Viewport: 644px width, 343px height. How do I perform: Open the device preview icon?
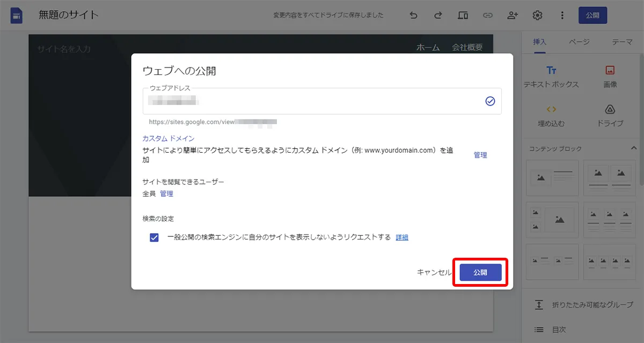point(463,15)
